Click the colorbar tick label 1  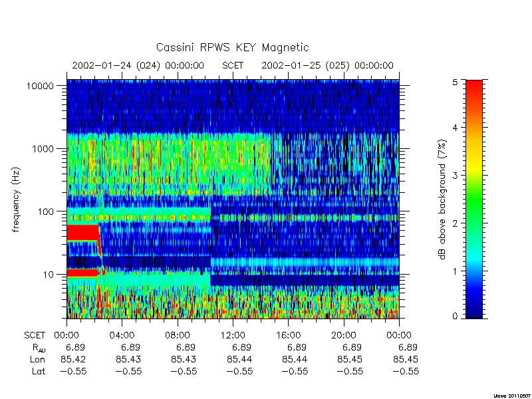(x=455, y=271)
